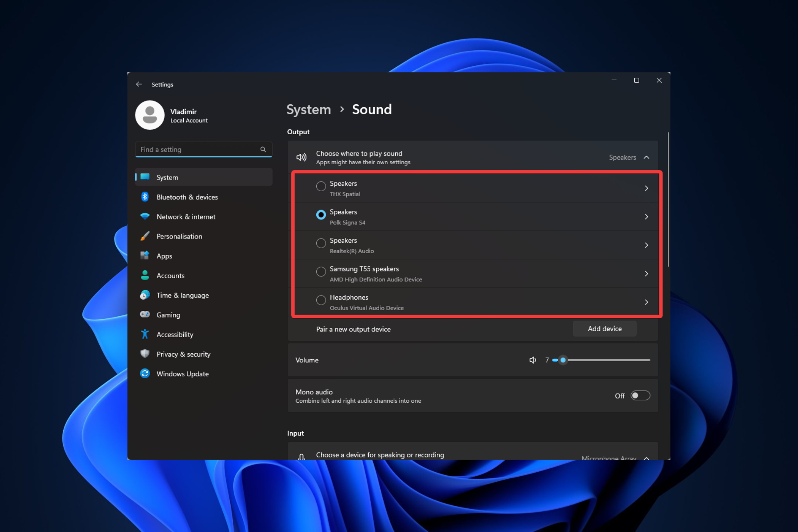Open Time & language settings
This screenshot has width=798, height=532.
pos(182,295)
